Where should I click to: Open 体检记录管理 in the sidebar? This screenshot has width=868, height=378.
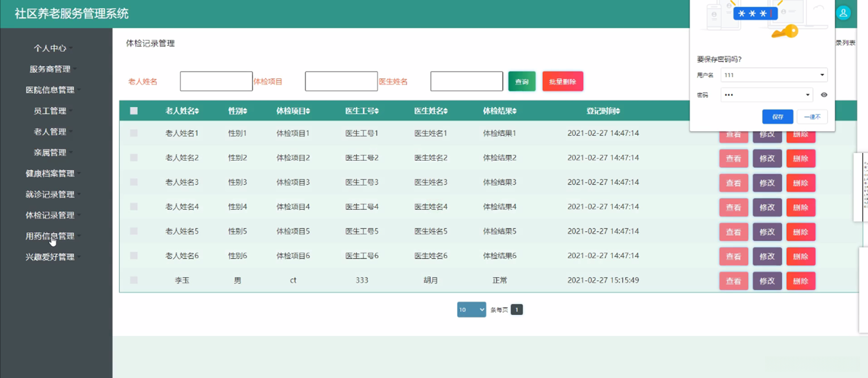(50, 215)
